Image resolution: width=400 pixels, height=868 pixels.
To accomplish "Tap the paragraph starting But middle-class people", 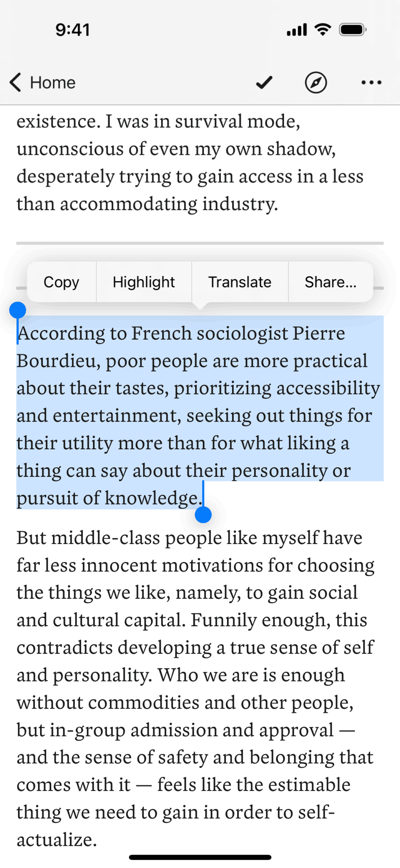I will tap(196, 688).
